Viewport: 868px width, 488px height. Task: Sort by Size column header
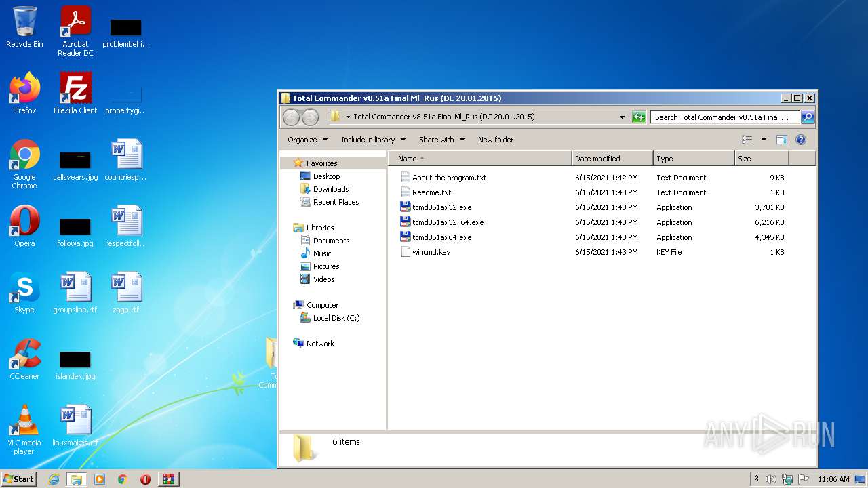coord(762,159)
